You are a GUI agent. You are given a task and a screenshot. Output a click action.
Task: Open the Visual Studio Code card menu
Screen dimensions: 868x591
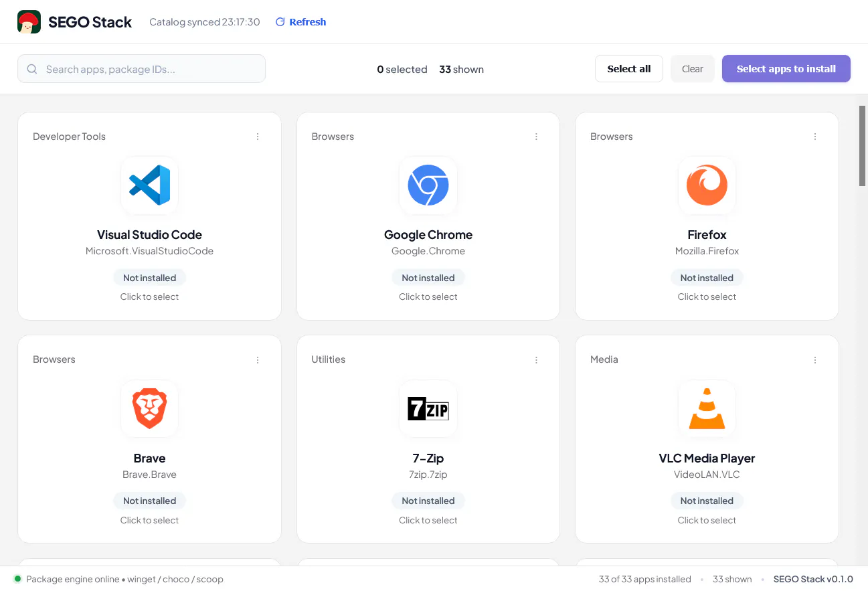pyautogui.click(x=258, y=137)
